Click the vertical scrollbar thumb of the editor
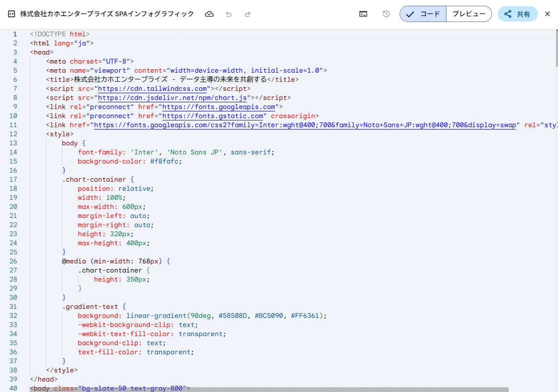Screen dimensions: 558x392 [x=556, y=48]
